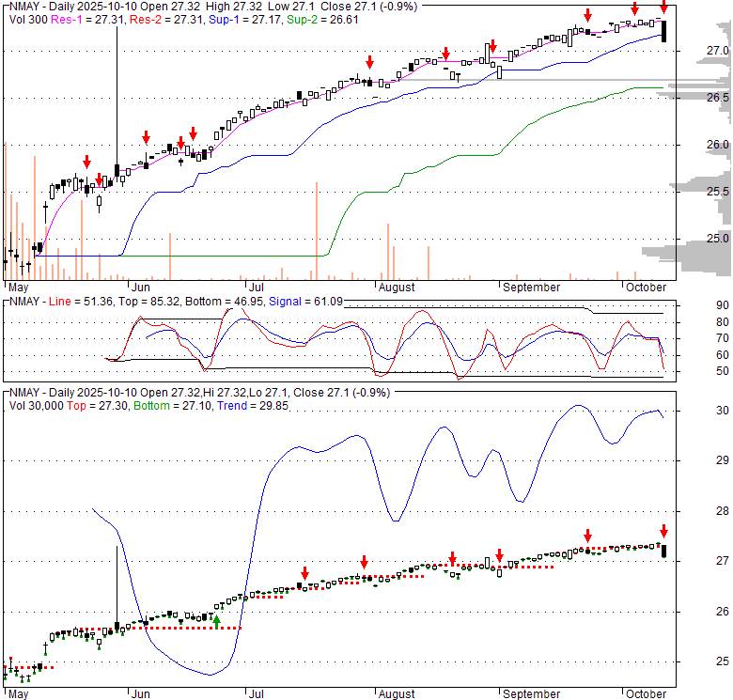Screen dimensions: 733x700
Task: Click the 'Signal = 61.09' indicator label
Action: pos(304,301)
